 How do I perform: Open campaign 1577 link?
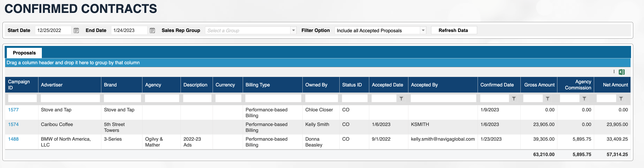pyautogui.click(x=13, y=110)
